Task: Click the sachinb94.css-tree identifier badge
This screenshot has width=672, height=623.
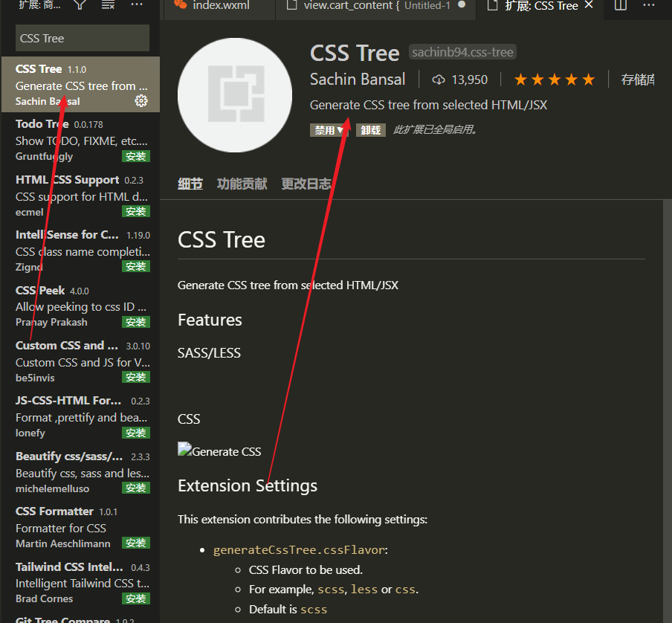Action: [462, 52]
